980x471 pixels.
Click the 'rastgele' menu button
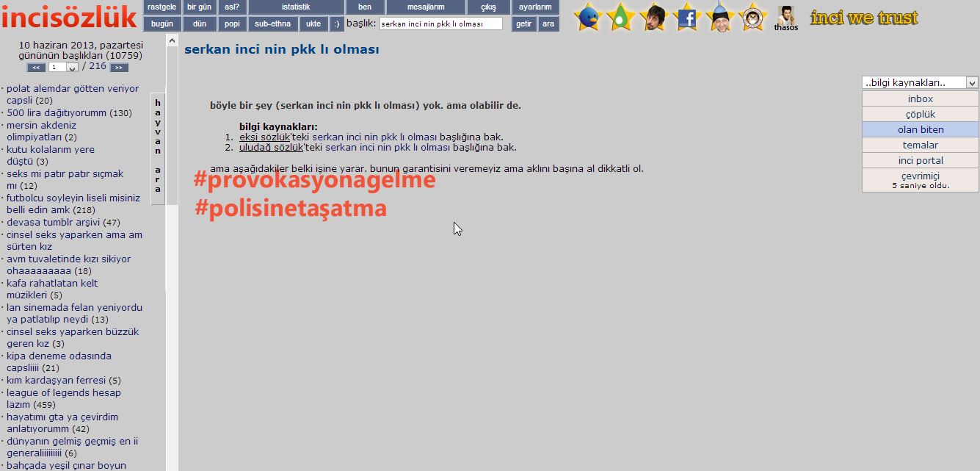point(161,7)
